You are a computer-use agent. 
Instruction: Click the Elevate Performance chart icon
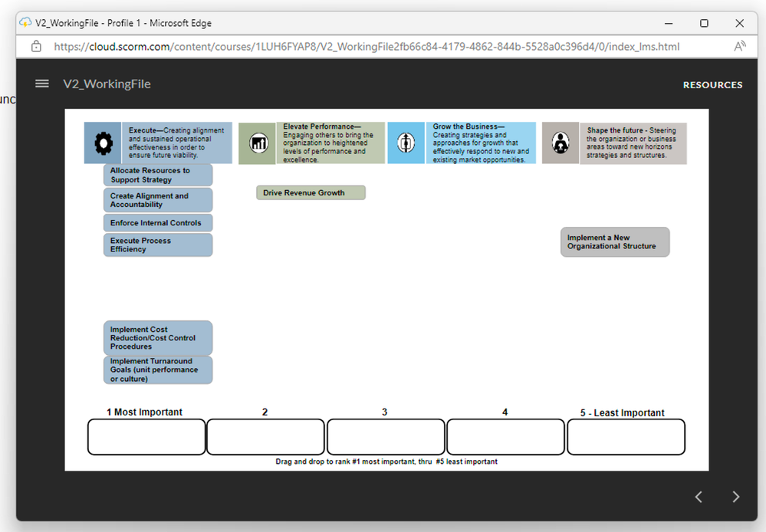[258, 143]
